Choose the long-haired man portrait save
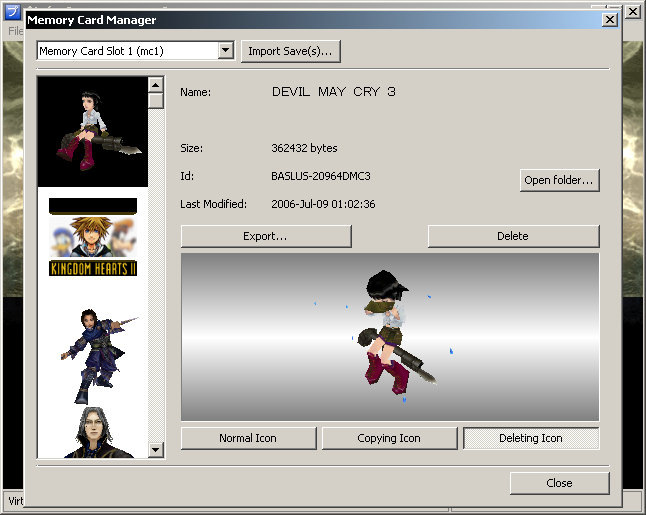 (x=92, y=432)
